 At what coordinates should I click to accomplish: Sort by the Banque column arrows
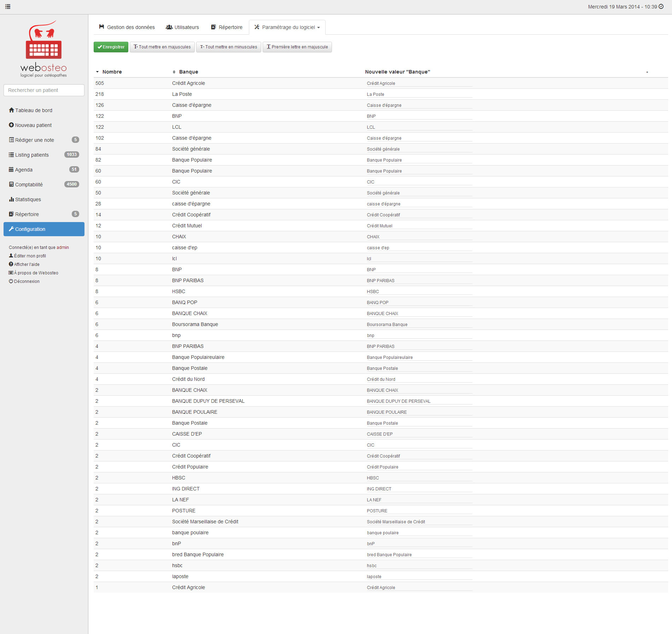[174, 72]
